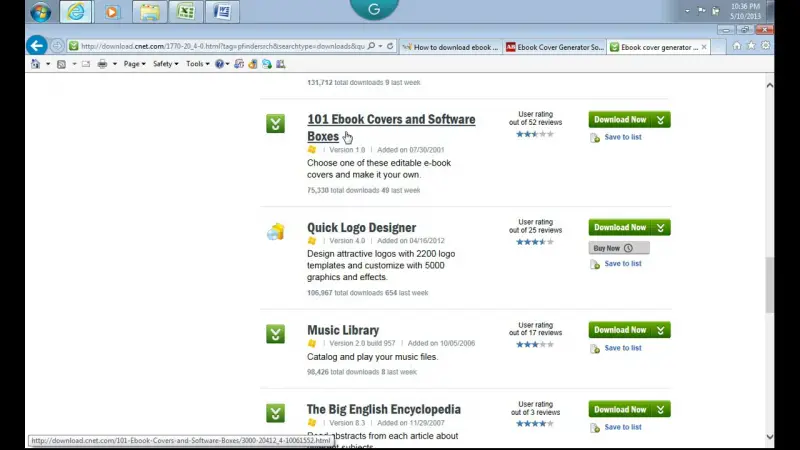Click green arrow icon beside Big English Encyclopedia
This screenshot has height=450, width=800.
(276, 413)
